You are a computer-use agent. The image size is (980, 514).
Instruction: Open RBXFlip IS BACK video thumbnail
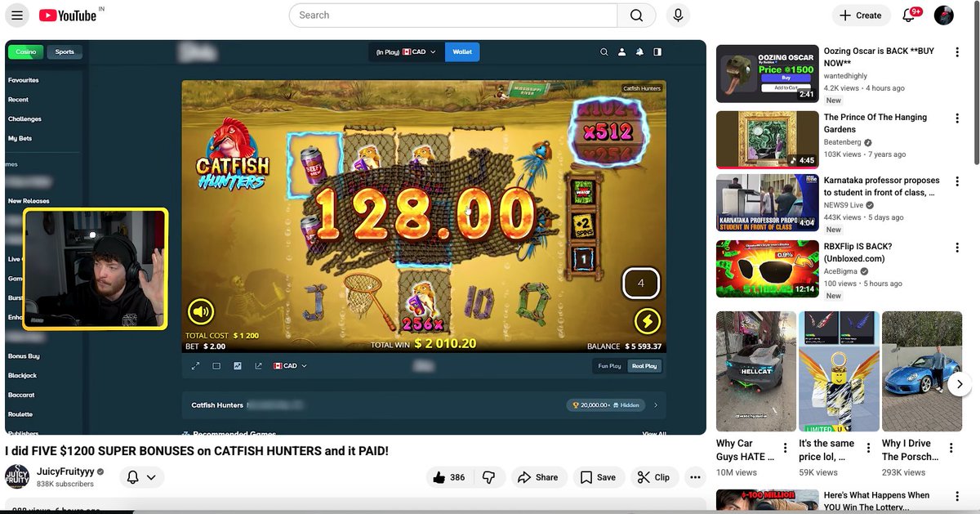767,269
